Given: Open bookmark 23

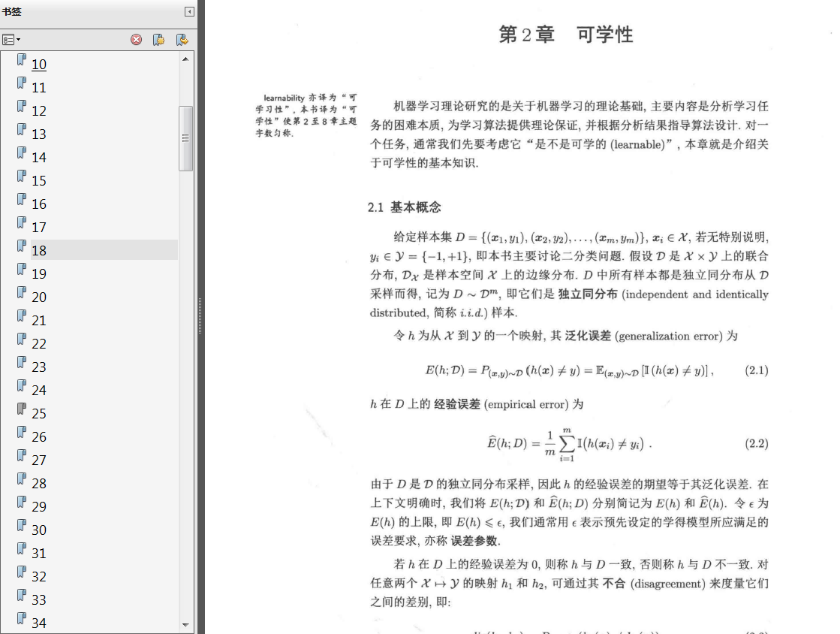Looking at the screenshot, I should (38, 367).
